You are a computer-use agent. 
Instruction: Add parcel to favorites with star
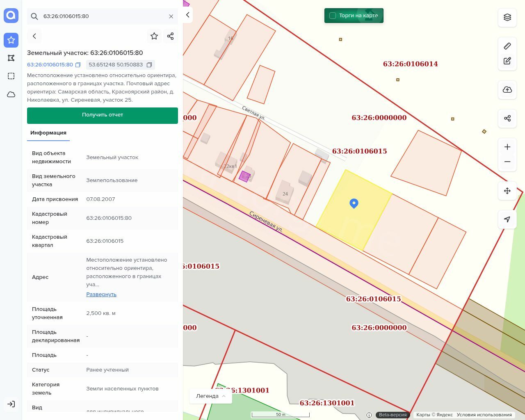pos(154,36)
